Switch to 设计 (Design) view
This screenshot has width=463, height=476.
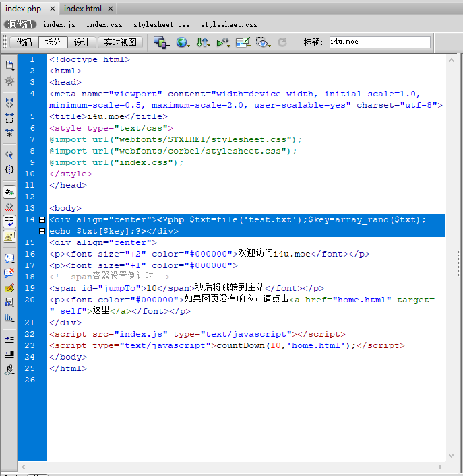82,42
